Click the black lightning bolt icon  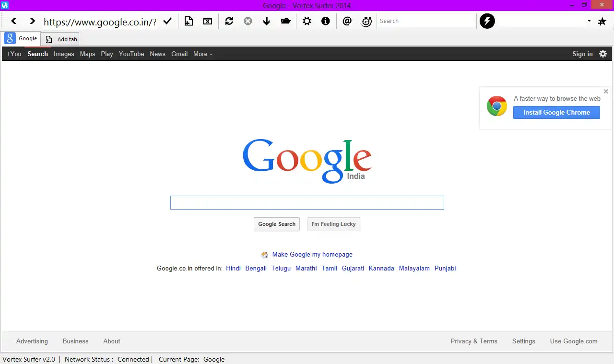(487, 21)
